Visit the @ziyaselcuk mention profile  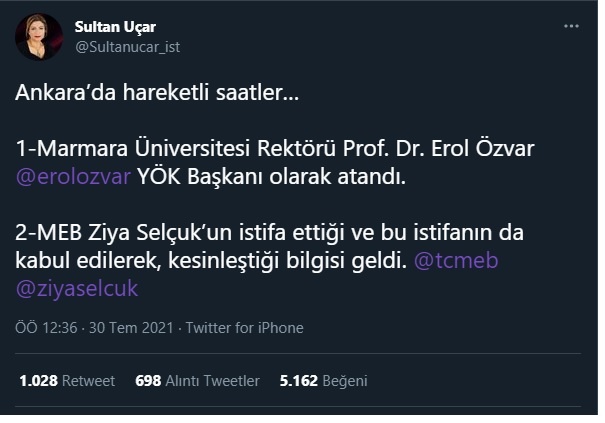click(x=76, y=289)
